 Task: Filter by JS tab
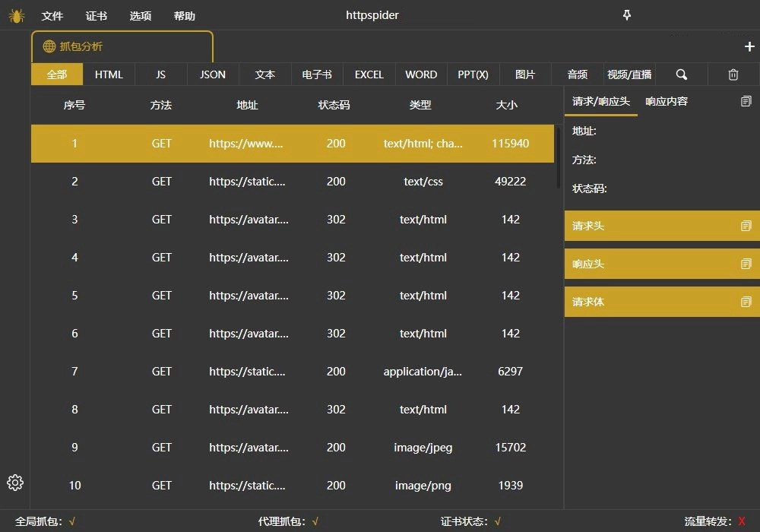click(x=161, y=74)
